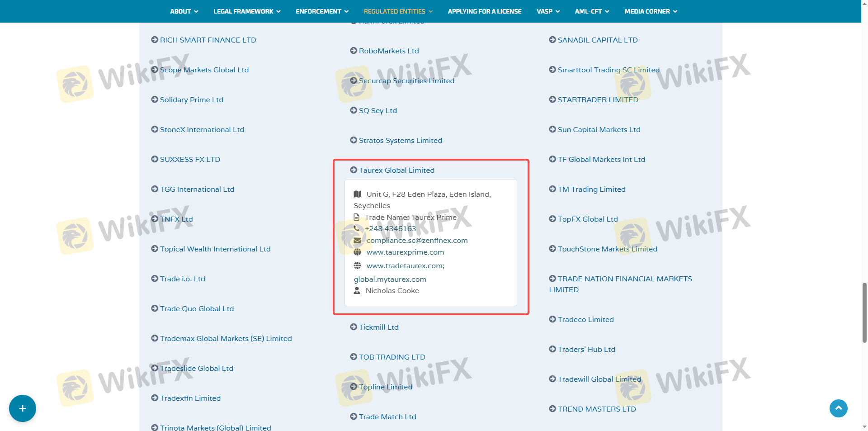Click arrow icon next to Tickmill Ltd

(x=354, y=327)
